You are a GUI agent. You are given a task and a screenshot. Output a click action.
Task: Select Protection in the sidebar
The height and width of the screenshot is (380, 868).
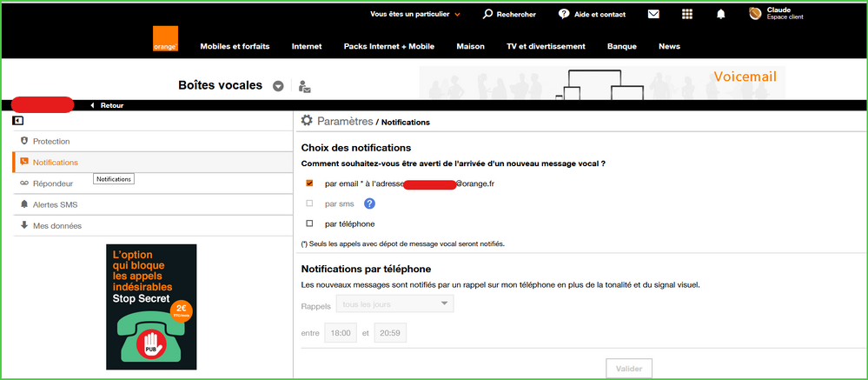point(153,141)
